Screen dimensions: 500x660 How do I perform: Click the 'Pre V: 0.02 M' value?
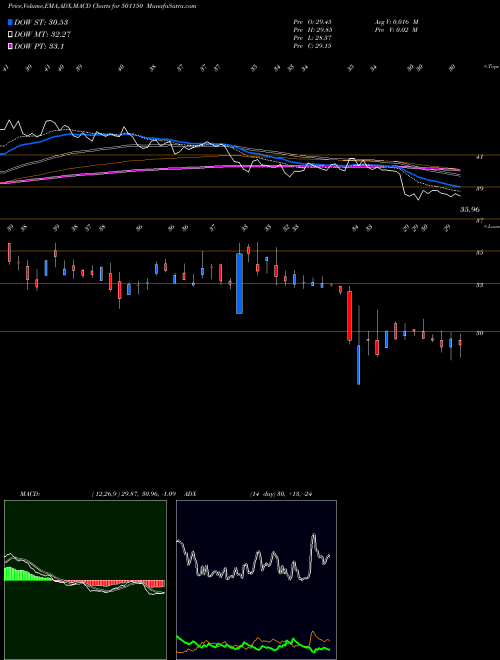[x=396, y=30]
